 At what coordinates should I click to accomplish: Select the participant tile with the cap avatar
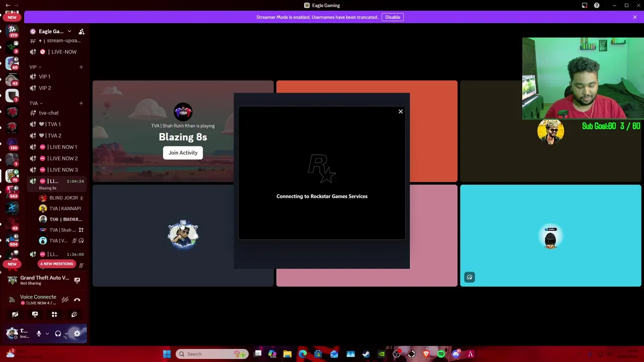click(x=183, y=235)
